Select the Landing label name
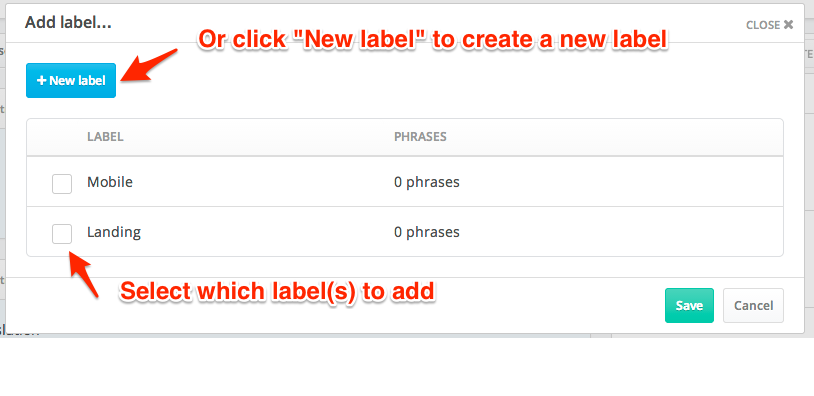Screen dimensions: 814x396 point(114,232)
